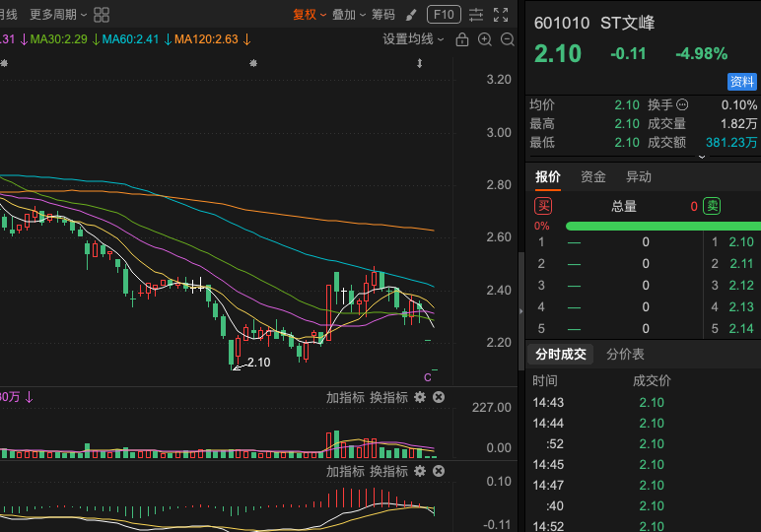Open volume indicator settings gear
This screenshot has height=532, width=761.
click(420, 398)
